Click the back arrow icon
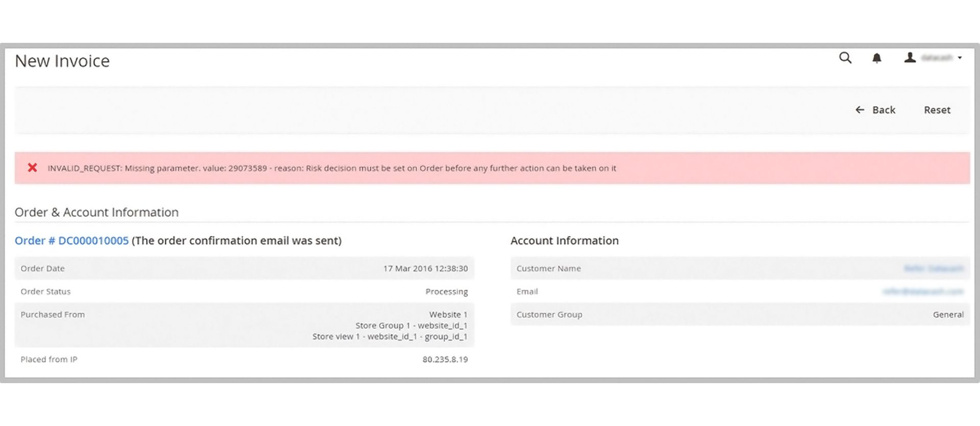Viewport: 980px width, 426px height. click(860, 110)
